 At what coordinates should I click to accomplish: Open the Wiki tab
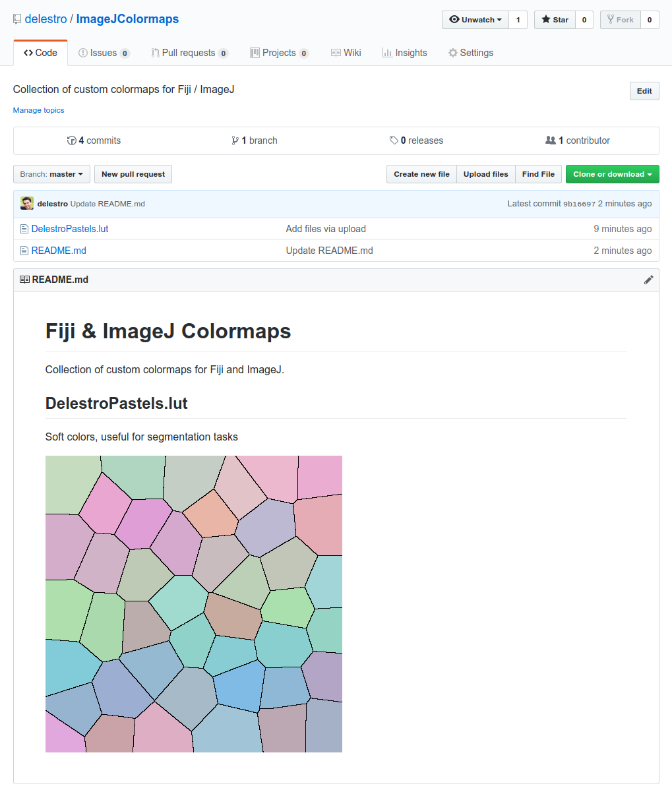tap(346, 53)
